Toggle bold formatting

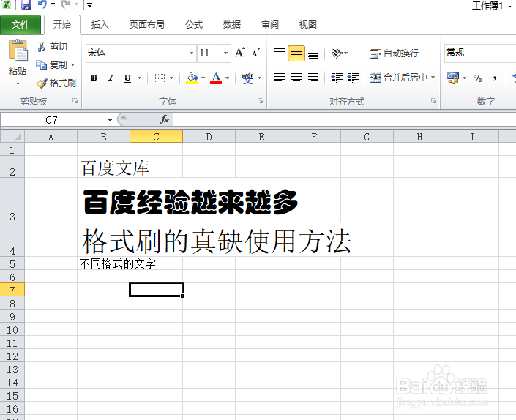[x=94, y=78]
